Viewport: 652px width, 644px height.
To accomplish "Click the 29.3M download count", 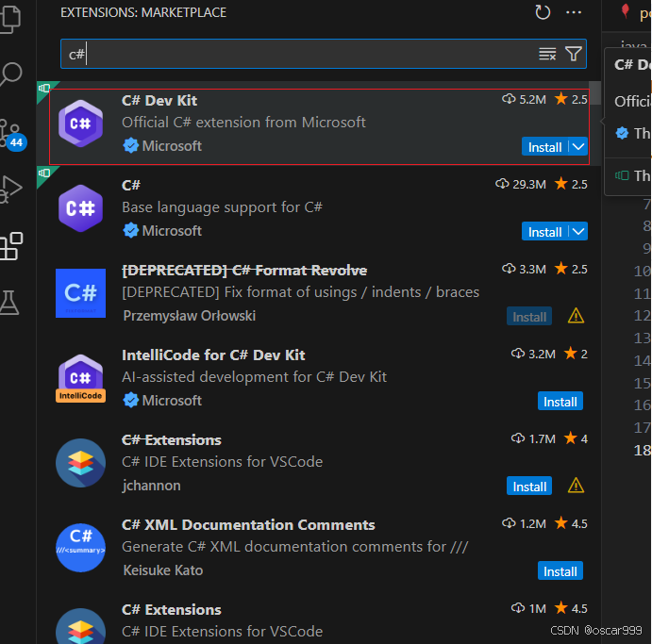I will coord(521,184).
